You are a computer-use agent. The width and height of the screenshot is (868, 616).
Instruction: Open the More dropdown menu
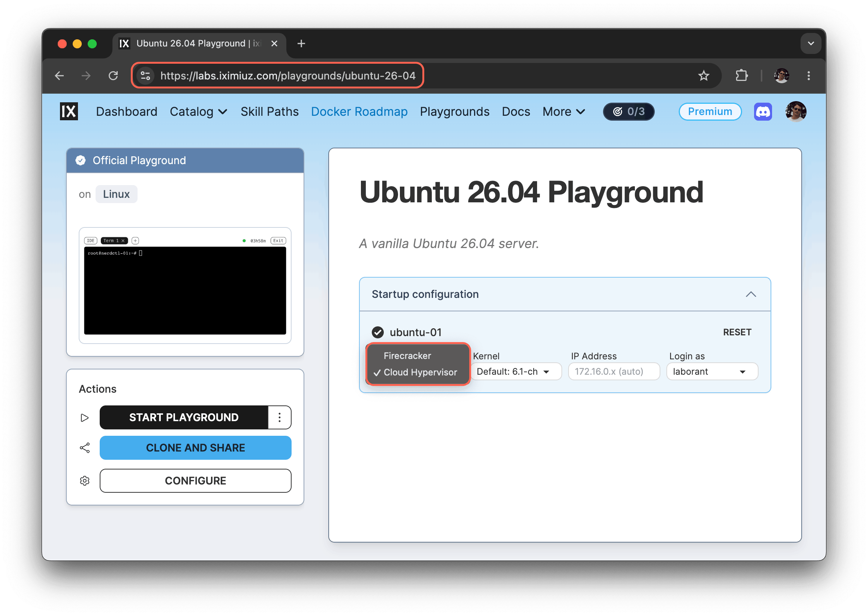[x=564, y=112]
